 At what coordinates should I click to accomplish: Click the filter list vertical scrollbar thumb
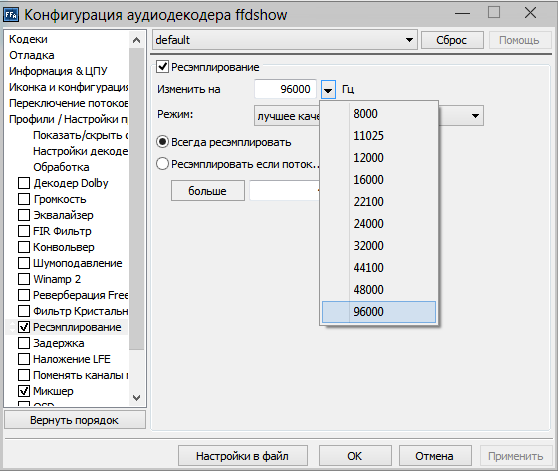(136, 199)
